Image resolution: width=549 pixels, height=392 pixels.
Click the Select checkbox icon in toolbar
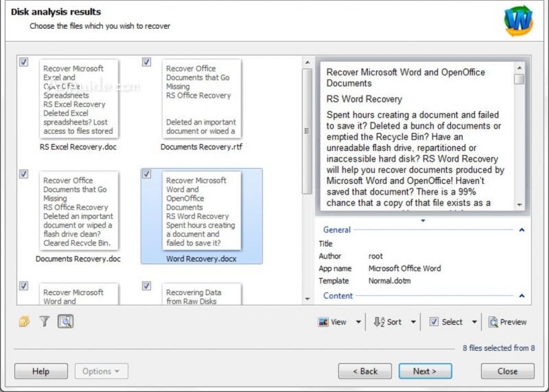tap(434, 322)
